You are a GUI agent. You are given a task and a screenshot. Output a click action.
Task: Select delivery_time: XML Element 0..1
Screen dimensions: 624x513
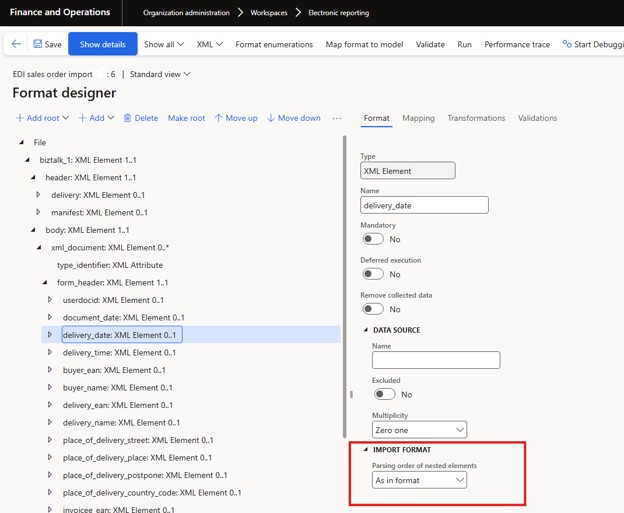pyautogui.click(x=119, y=352)
